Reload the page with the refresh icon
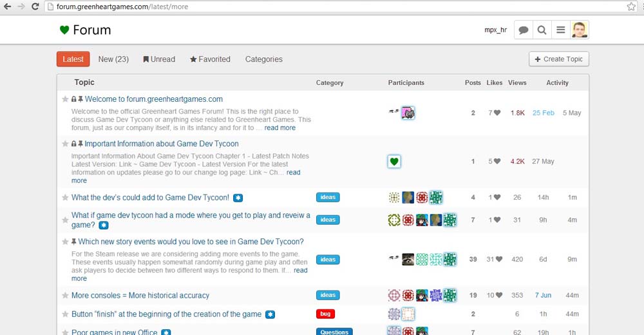The width and height of the screenshot is (644, 335). [35, 6]
